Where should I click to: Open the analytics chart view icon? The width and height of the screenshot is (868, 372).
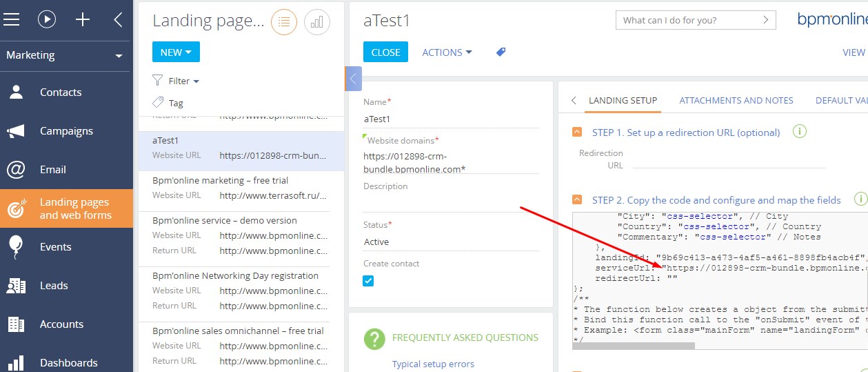pos(317,22)
